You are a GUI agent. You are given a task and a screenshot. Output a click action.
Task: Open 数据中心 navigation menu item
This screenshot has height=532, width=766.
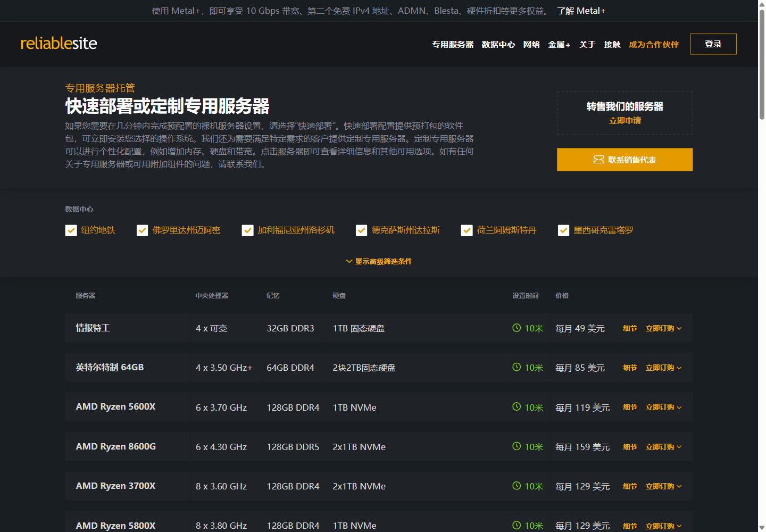coord(498,44)
